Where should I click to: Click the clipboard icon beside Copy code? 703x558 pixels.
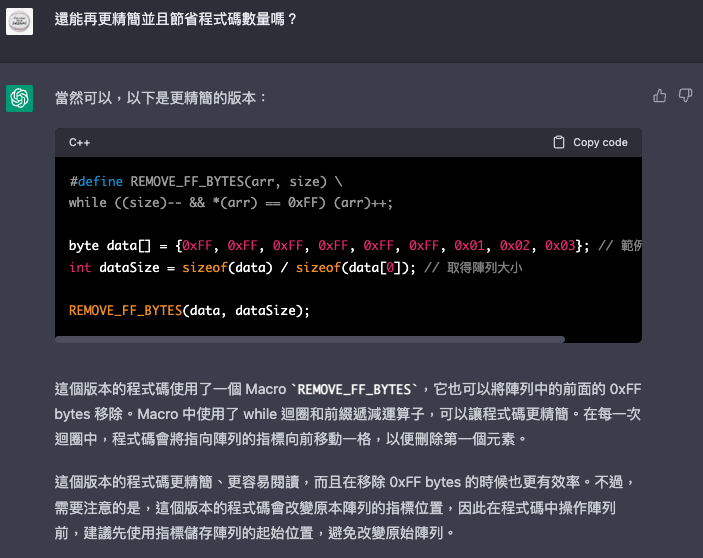559,142
